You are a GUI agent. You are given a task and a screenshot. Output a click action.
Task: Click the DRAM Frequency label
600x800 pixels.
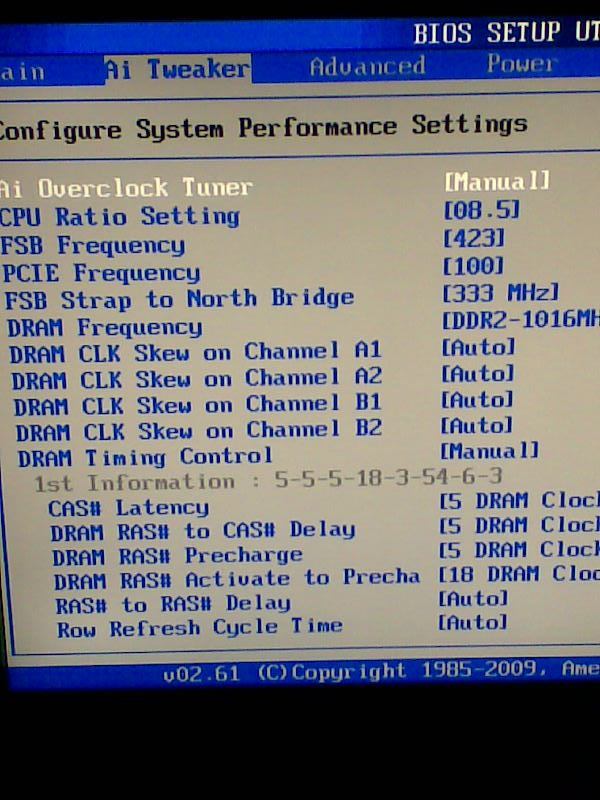point(105,328)
